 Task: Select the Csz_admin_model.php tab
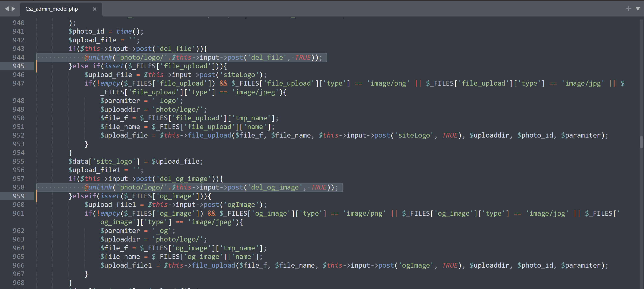tap(52, 9)
